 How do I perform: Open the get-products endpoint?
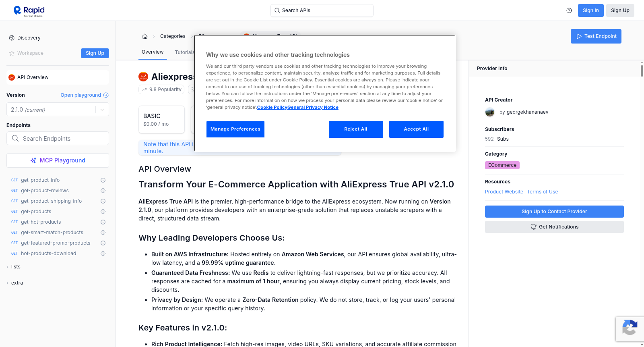click(x=36, y=212)
